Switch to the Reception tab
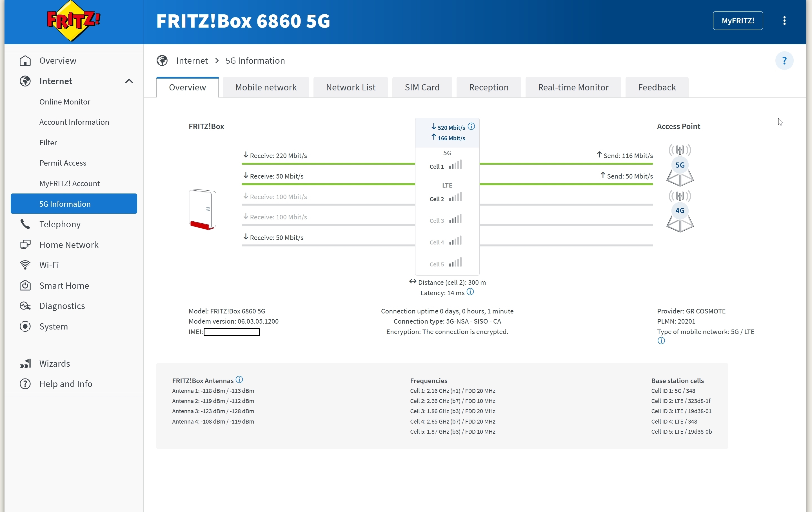The image size is (812, 512). [x=488, y=87]
